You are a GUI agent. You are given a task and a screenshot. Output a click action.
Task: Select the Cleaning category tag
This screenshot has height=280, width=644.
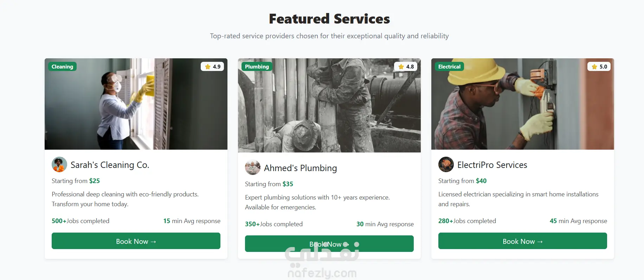[x=62, y=67]
